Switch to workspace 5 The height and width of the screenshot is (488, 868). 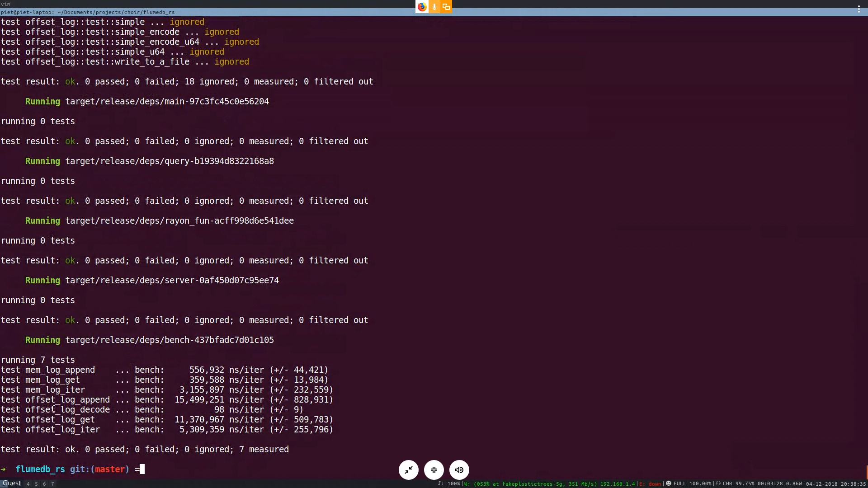pyautogui.click(x=36, y=484)
